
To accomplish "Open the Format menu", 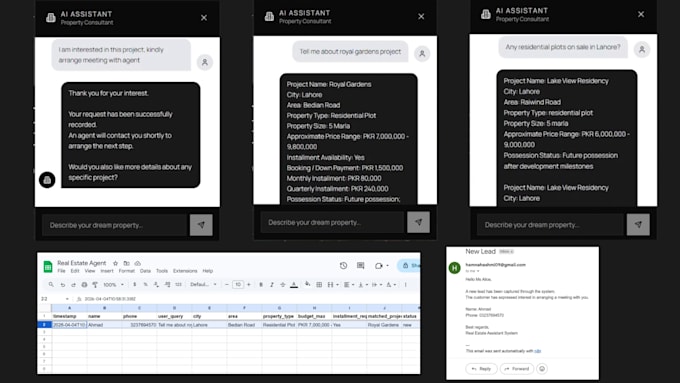I will click(127, 271).
